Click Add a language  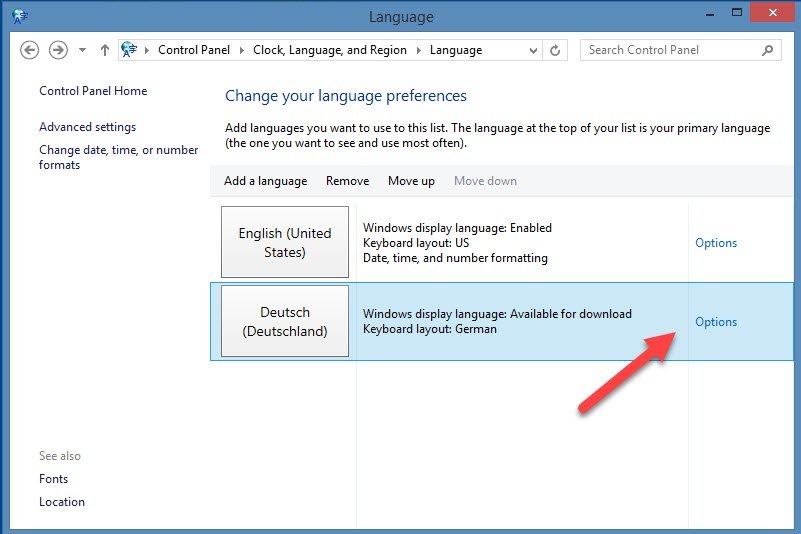pos(266,181)
